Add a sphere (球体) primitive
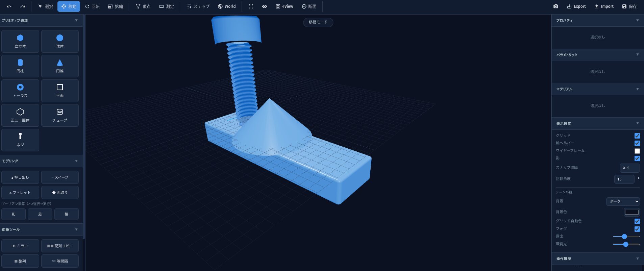The height and width of the screenshot is (271, 644). click(x=60, y=41)
